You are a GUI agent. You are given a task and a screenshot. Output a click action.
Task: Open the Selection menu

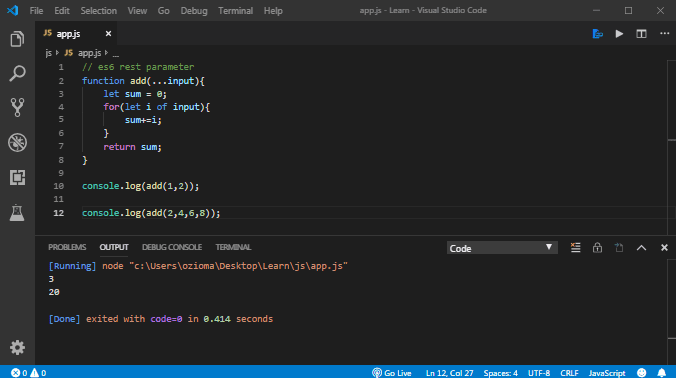pos(98,11)
